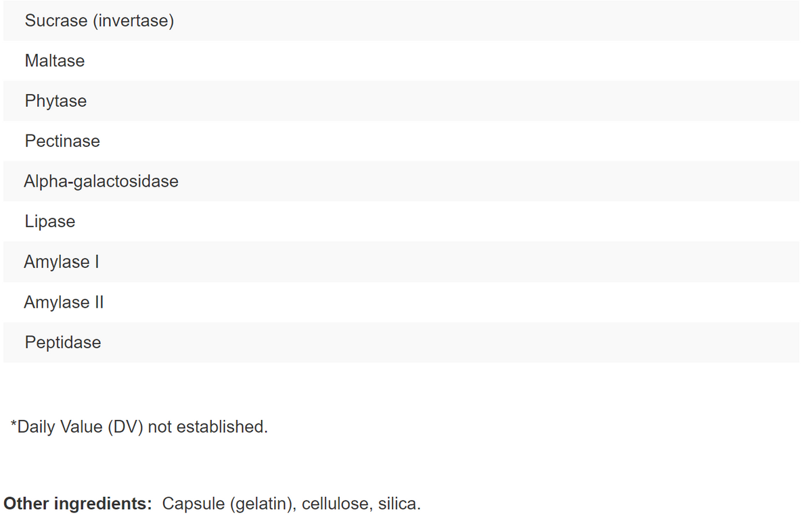Click the Amylase I row
812x522 pixels.
tap(62, 262)
